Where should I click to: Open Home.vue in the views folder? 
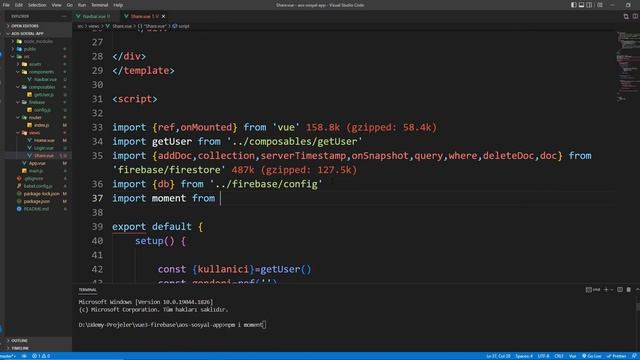click(x=44, y=140)
